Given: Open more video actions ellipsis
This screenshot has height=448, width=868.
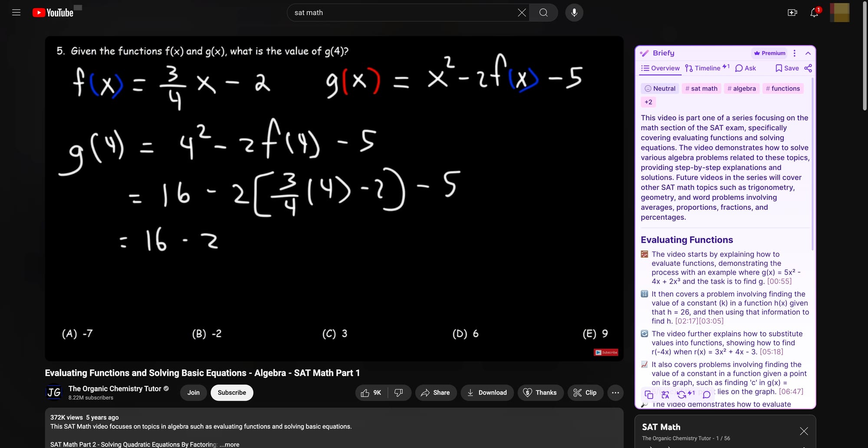Looking at the screenshot, I should coord(615,392).
